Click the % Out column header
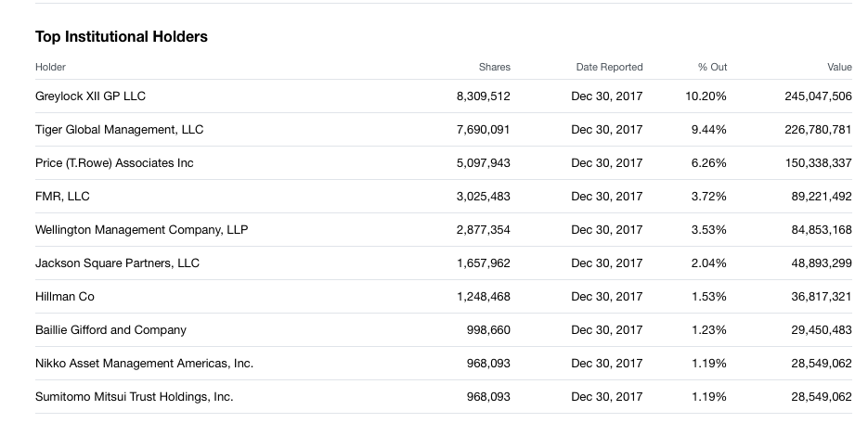Screen dimensions: 868x423 tap(712, 67)
